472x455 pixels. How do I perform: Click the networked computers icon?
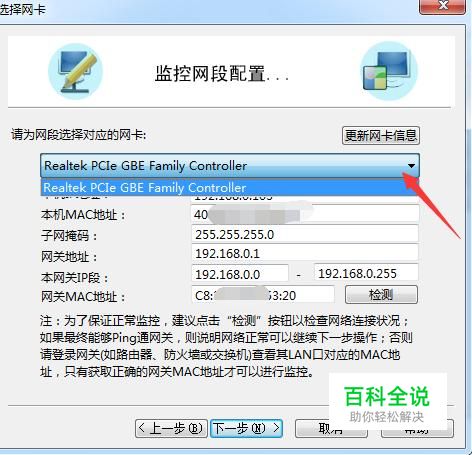coord(389,71)
